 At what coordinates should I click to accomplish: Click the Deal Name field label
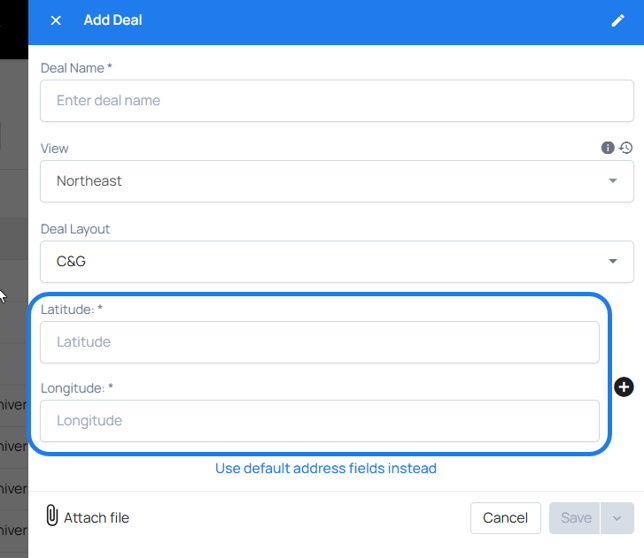click(x=76, y=68)
